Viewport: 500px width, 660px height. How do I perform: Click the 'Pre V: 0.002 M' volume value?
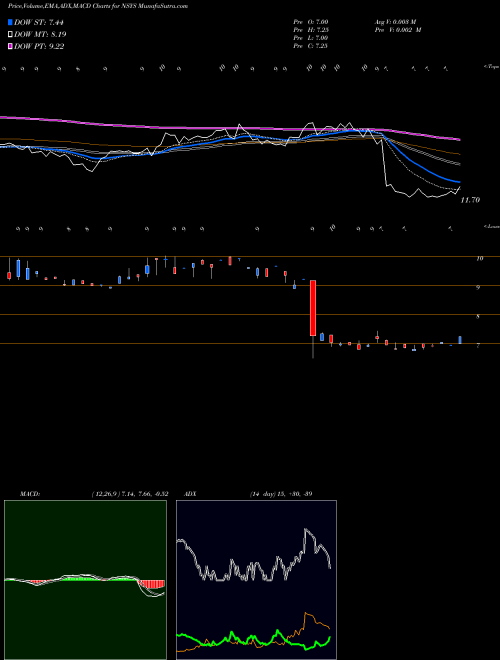398,30
